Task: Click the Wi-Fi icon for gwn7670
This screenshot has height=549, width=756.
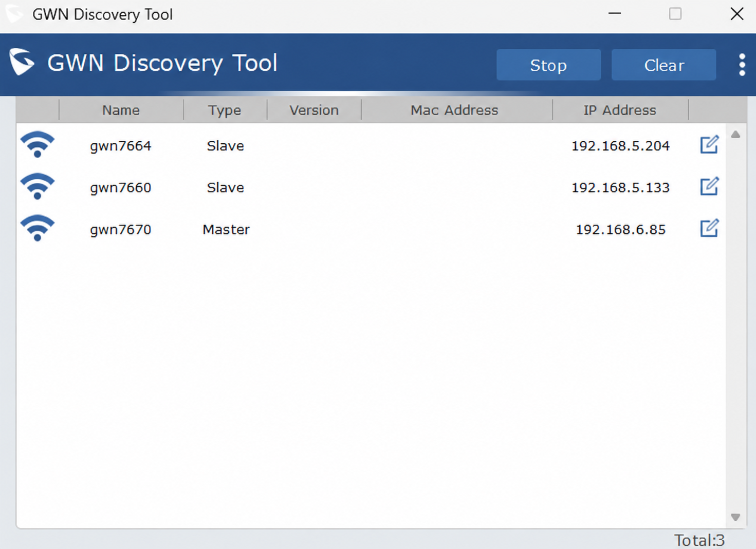Action: tap(37, 228)
